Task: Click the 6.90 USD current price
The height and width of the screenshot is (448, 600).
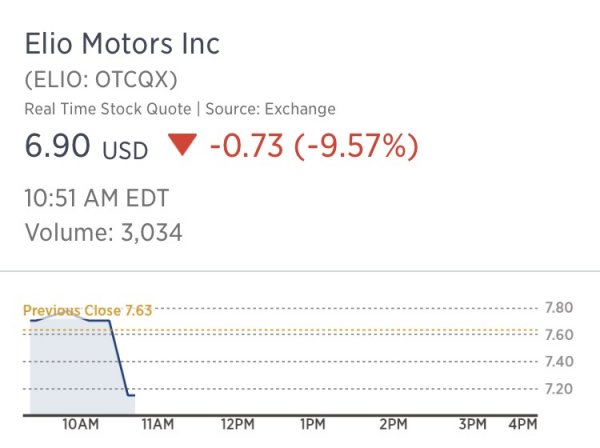Action: point(86,148)
